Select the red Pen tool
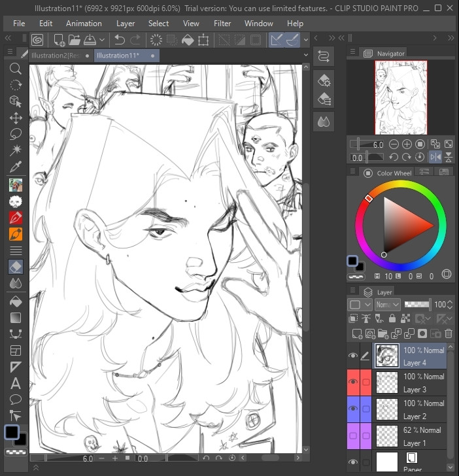The width and height of the screenshot is (459, 476). 16,217
